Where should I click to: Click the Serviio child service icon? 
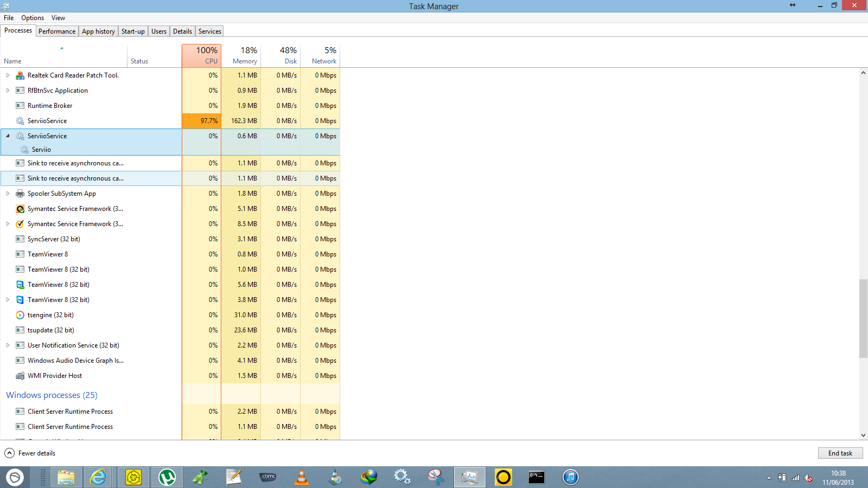[x=24, y=150]
